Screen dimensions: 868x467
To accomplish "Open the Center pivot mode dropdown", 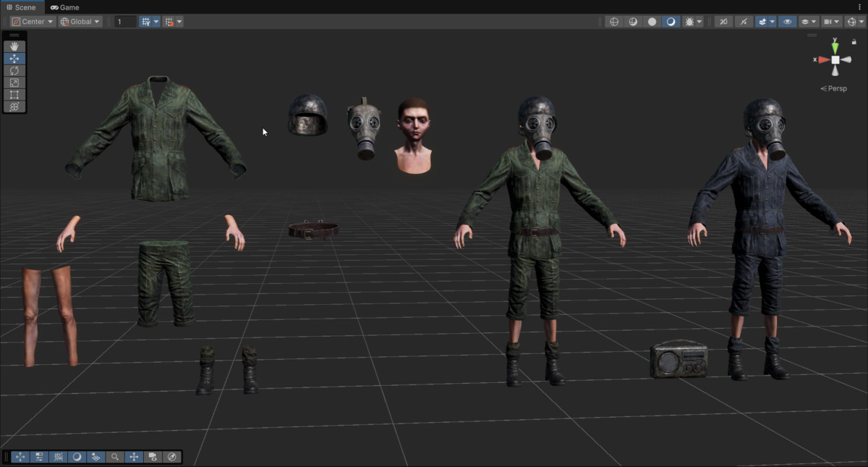I will (33, 22).
